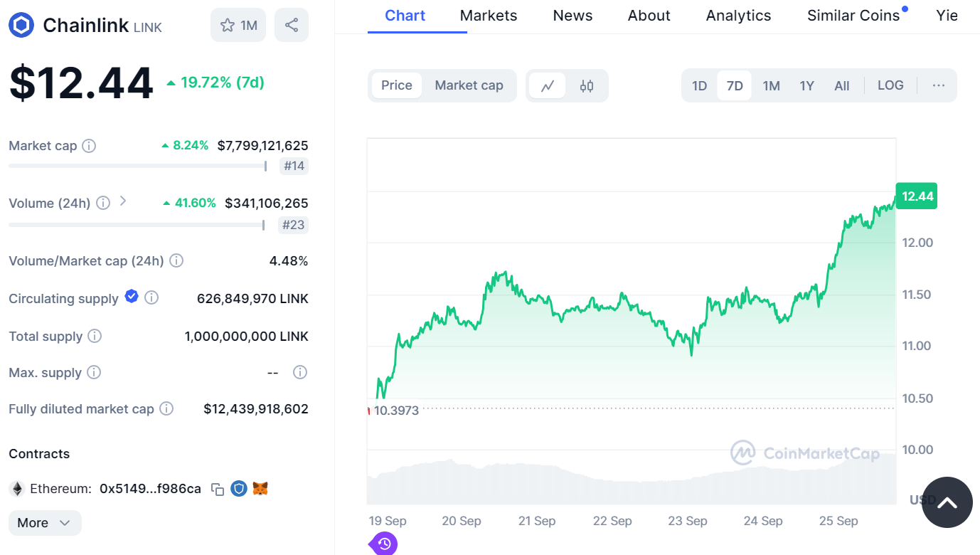Click the verified circulating supply badge
The height and width of the screenshot is (555, 980).
coord(131,296)
